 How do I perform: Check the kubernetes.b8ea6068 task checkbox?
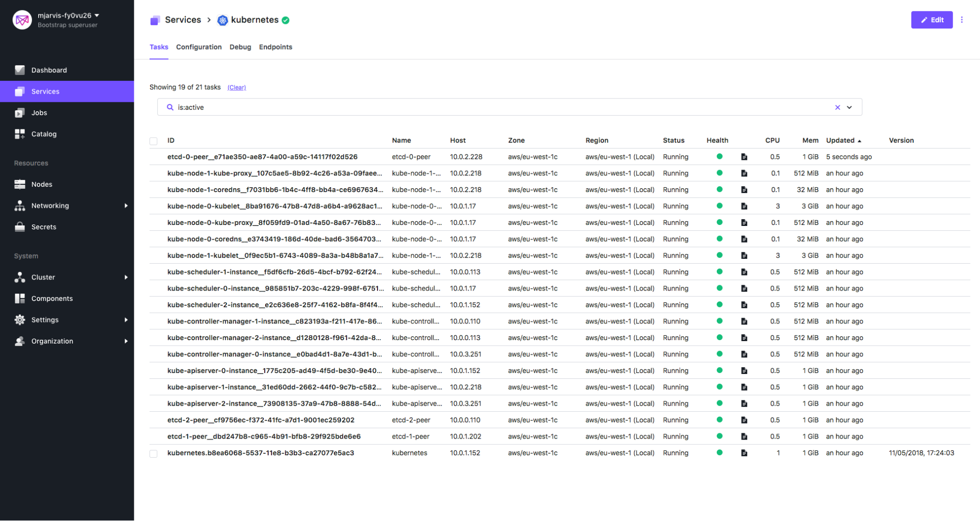click(153, 453)
